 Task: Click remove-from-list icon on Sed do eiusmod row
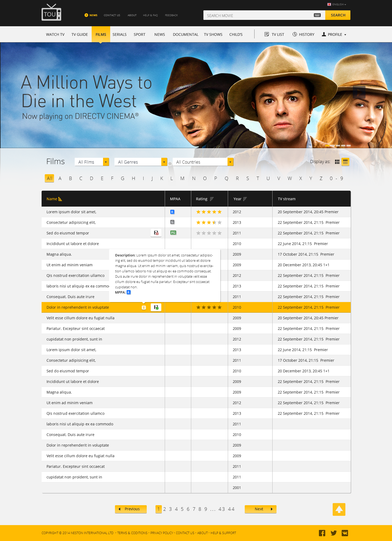(x=156, y=233)
